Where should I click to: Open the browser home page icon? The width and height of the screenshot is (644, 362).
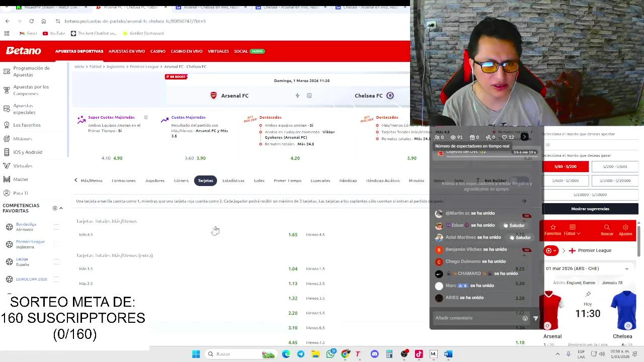tap(44, 21)
